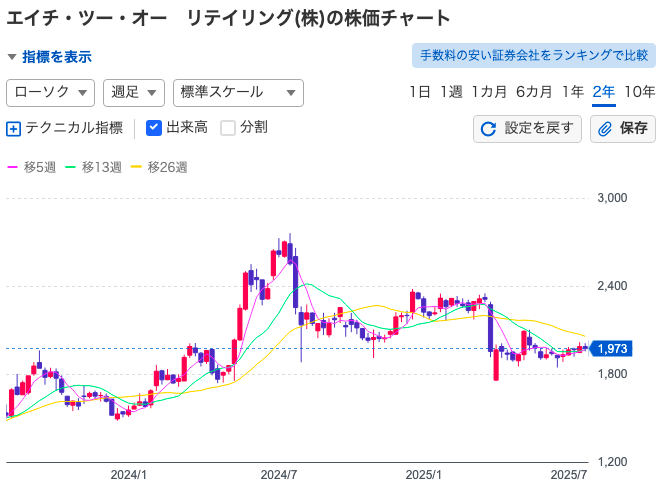Click the 移13週 green legend entry
The width and height of the screenshot is (666, 493).
click(x=93, y=167)
